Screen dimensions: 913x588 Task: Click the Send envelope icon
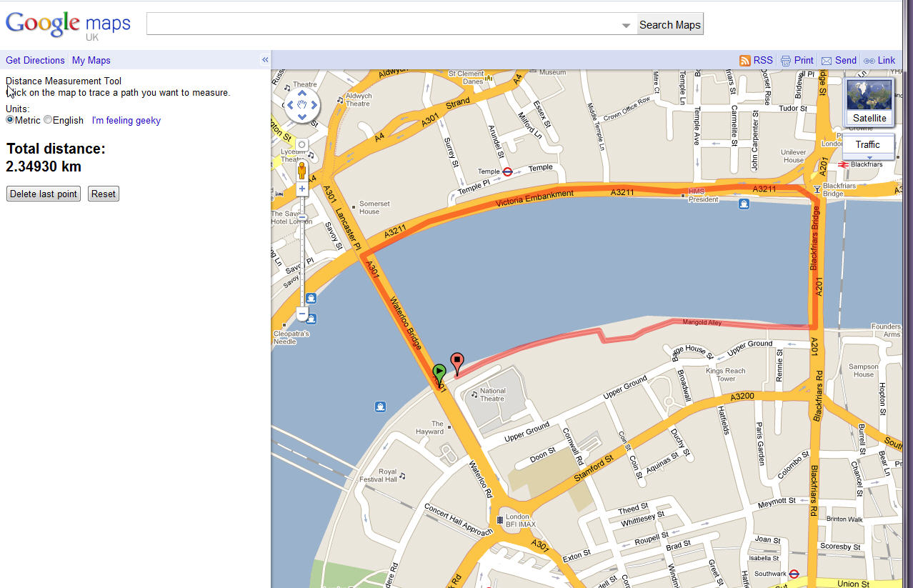[x=827, y=61]
